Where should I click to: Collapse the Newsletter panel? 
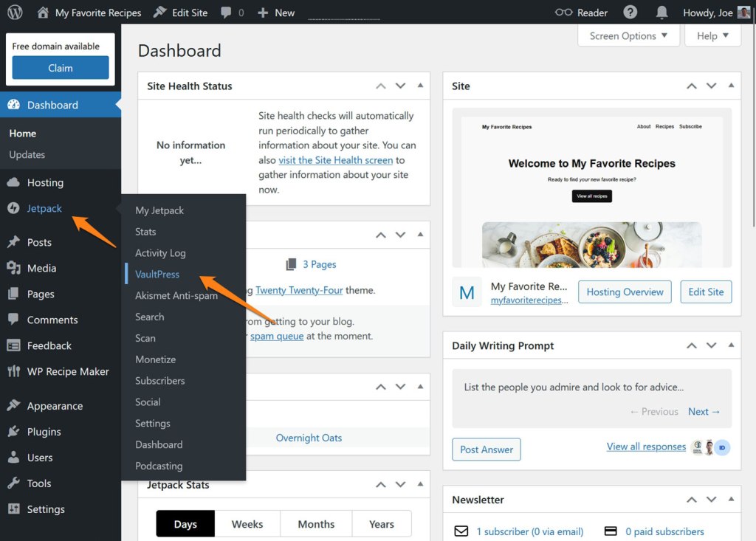pos(731,499)
